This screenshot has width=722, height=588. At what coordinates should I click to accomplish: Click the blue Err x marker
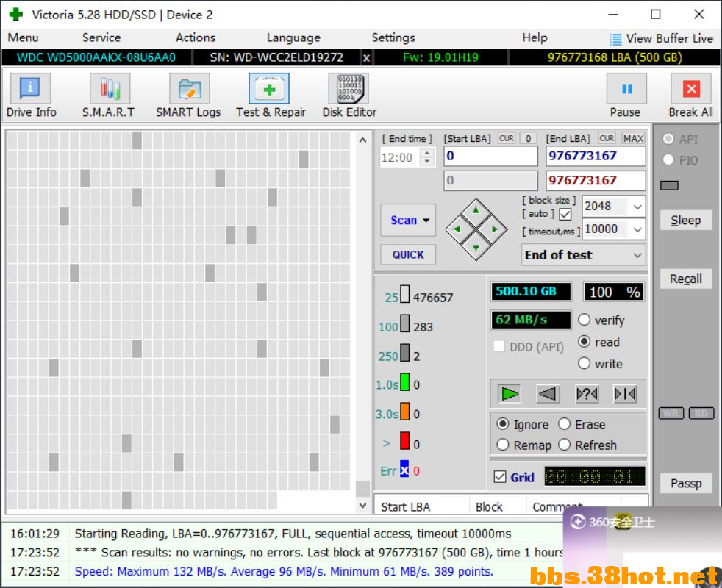pos(404,470)
